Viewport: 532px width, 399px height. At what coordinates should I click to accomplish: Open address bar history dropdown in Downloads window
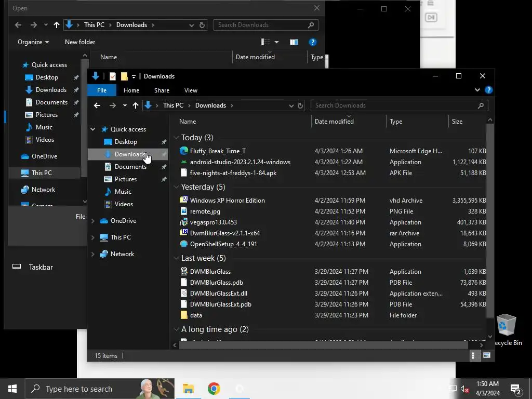291,106
